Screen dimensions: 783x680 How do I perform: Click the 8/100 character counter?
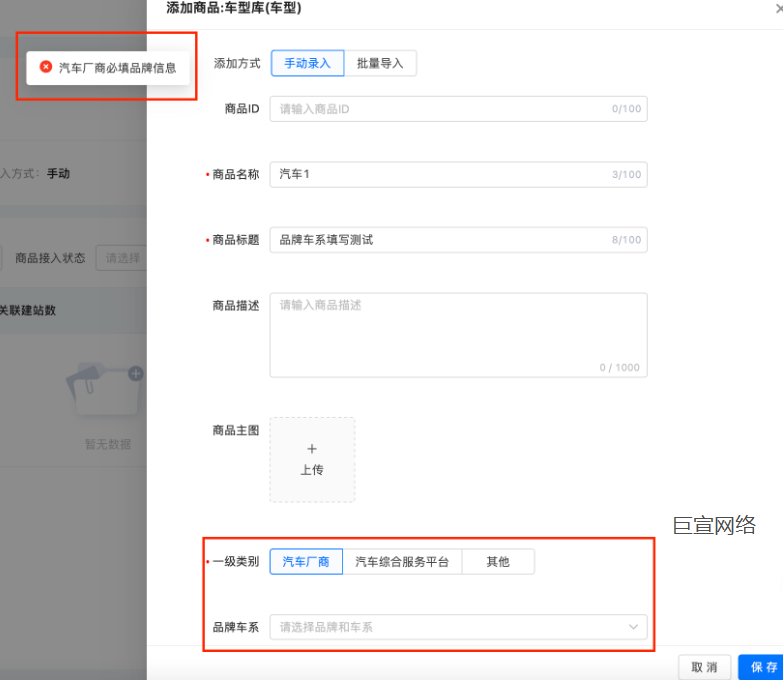pyautogui.click(x=626, y=240)
